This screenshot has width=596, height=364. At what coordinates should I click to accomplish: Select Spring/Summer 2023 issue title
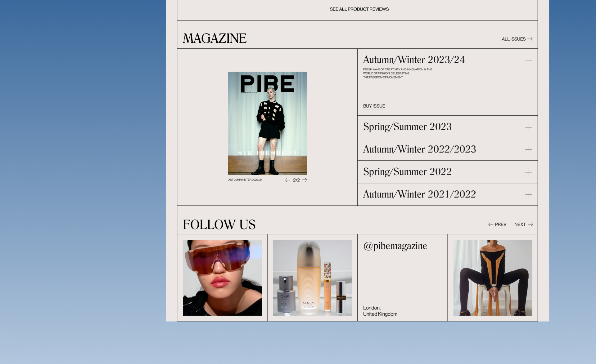coord(407,127)
